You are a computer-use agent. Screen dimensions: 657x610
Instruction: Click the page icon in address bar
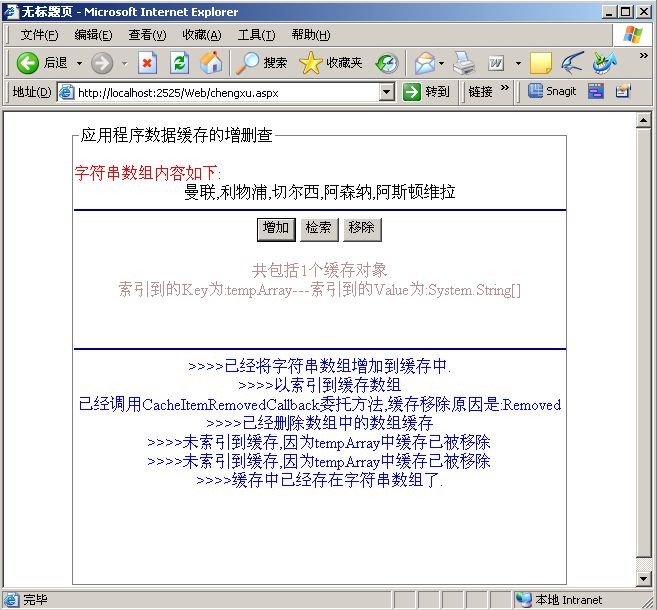click(x=66, y=92)
